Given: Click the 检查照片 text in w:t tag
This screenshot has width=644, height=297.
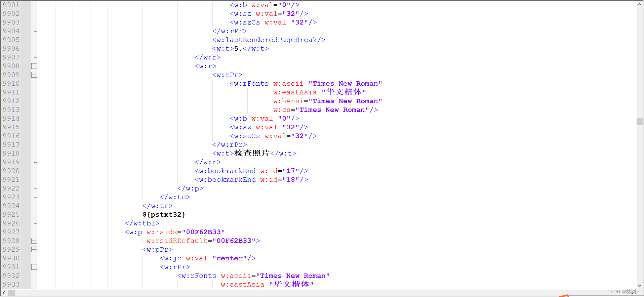Looking at the screenshot, I should 252,153.
